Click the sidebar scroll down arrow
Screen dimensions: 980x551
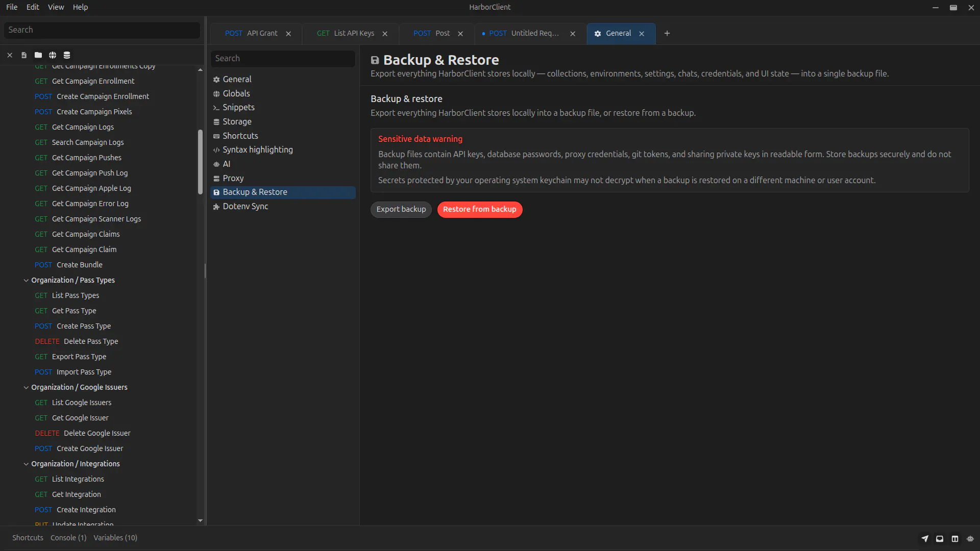click(200, 521)
